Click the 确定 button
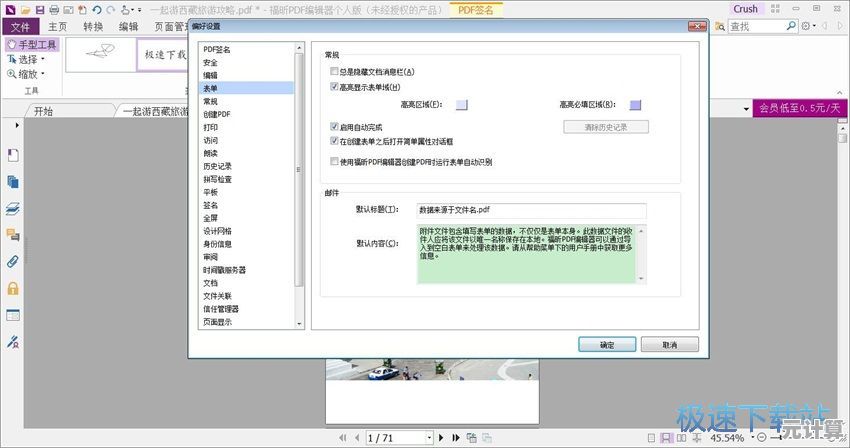This screenshot has height=448, width=850. pos(607,344)
